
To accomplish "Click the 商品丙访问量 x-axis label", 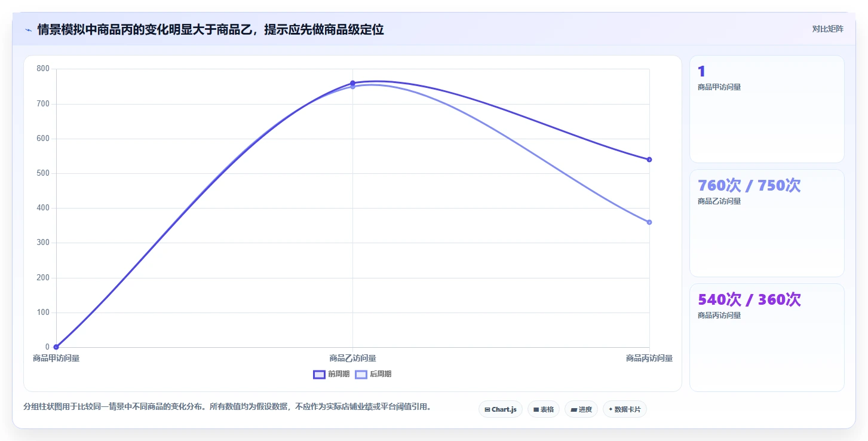I will (x=649, y=359).
